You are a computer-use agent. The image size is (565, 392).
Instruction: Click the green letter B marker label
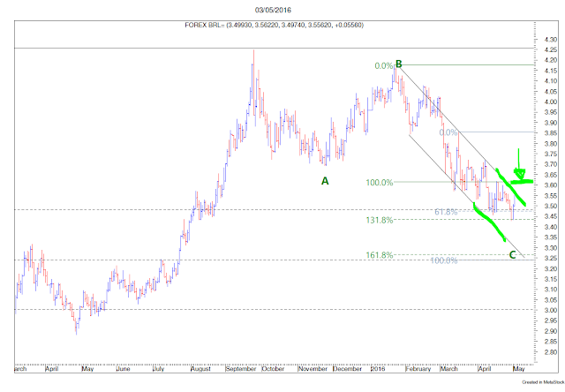(398, 64)
